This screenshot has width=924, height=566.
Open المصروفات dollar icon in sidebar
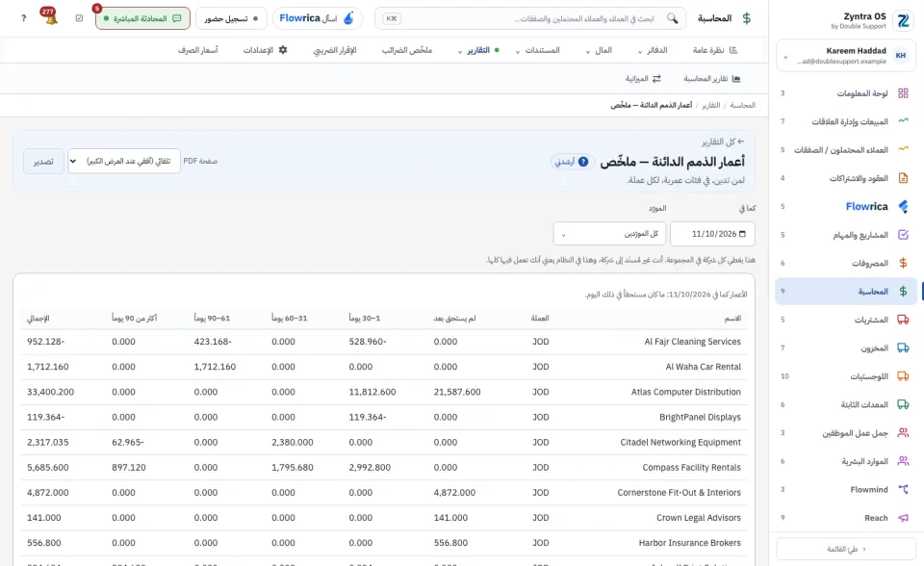pyautogui.click(x=903, y=263)
